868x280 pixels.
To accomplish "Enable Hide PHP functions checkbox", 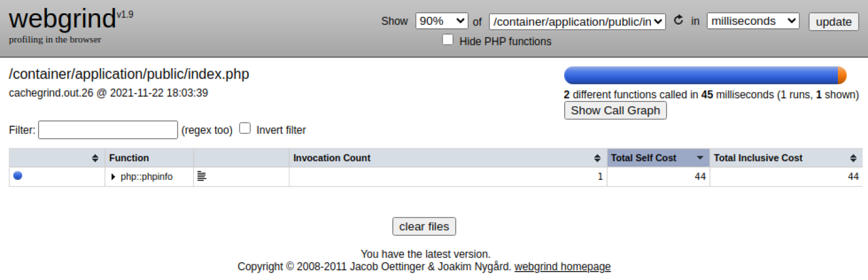I will [x=448, y=40].
